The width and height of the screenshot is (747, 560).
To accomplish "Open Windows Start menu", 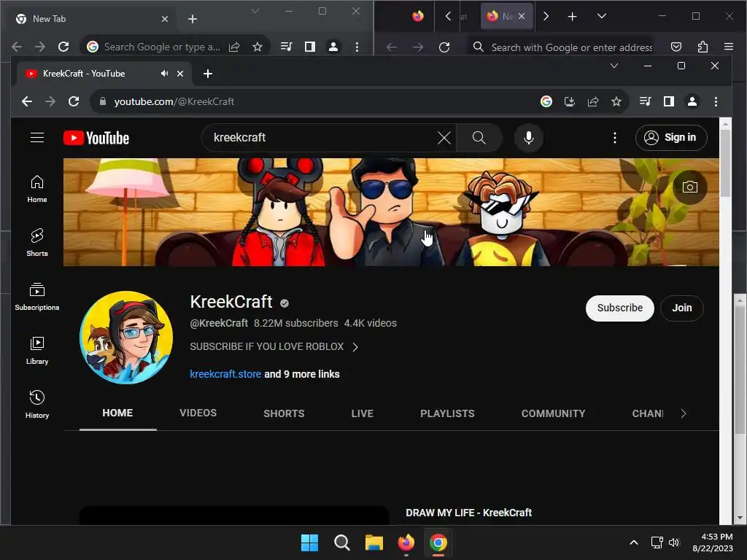I will tap(309, 542).
